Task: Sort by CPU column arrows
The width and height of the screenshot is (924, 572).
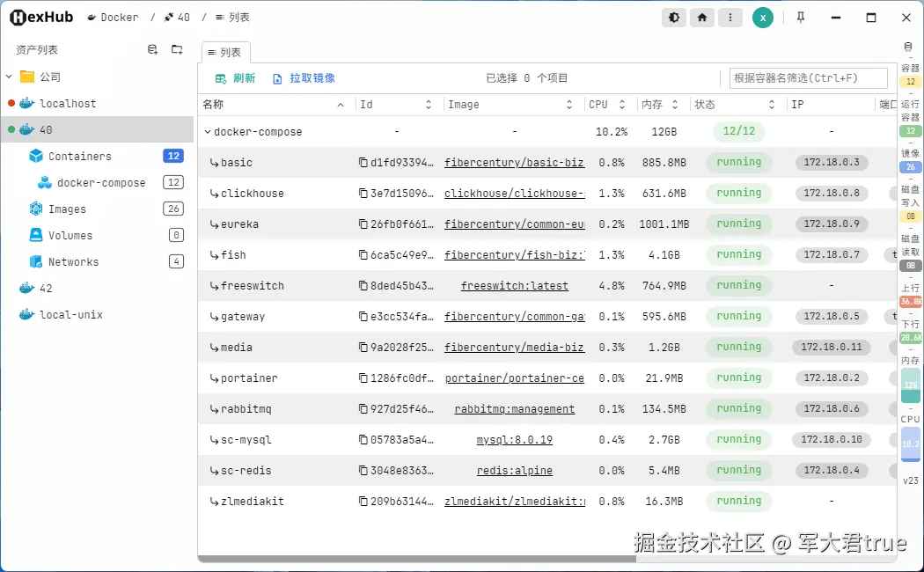Action: click(621, 105)
